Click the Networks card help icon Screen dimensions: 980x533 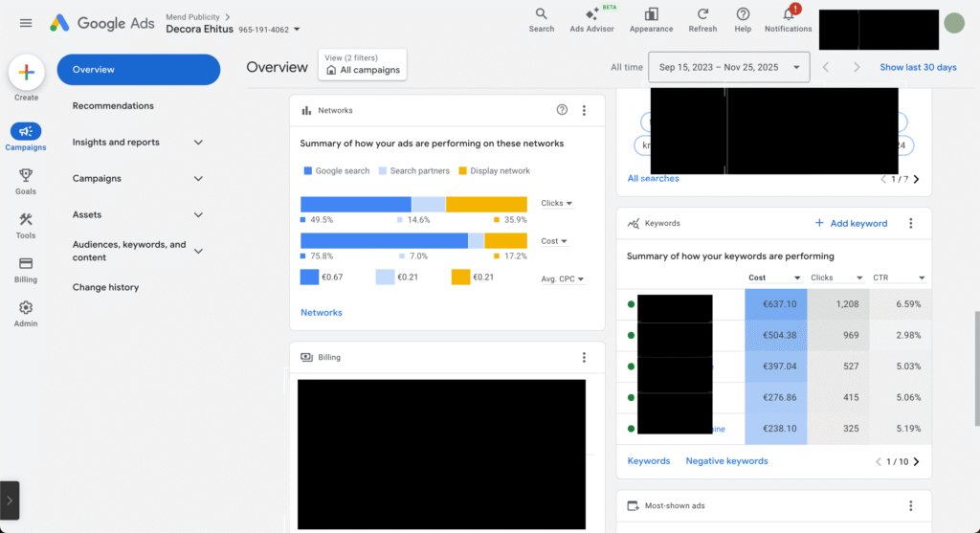pyautogui.click(x=562, y=110)
